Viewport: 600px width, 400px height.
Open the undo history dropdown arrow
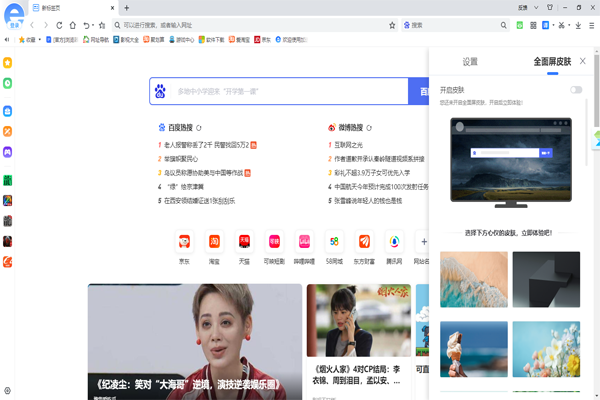click(x=93, y=25)
